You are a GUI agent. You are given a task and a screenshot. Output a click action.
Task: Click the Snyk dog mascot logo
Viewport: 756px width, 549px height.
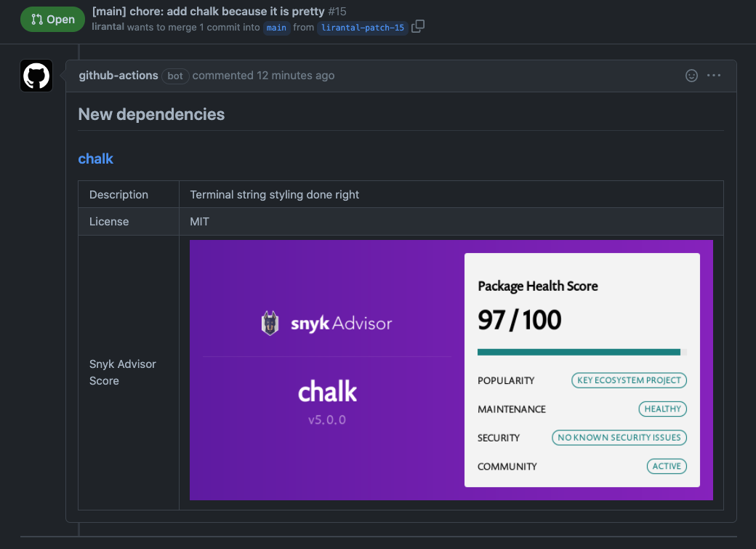coord(270,324)
